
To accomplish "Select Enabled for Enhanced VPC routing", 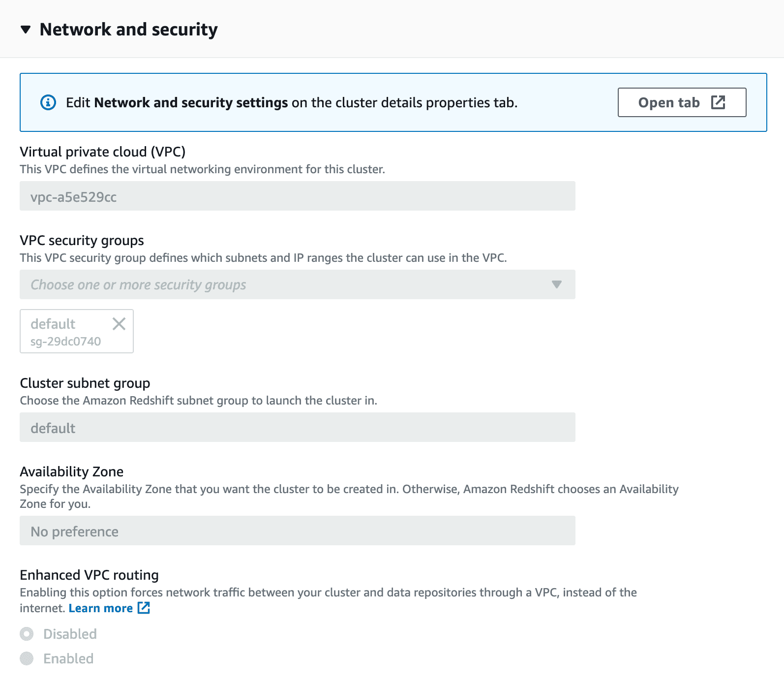I will [x=26, y=658].
